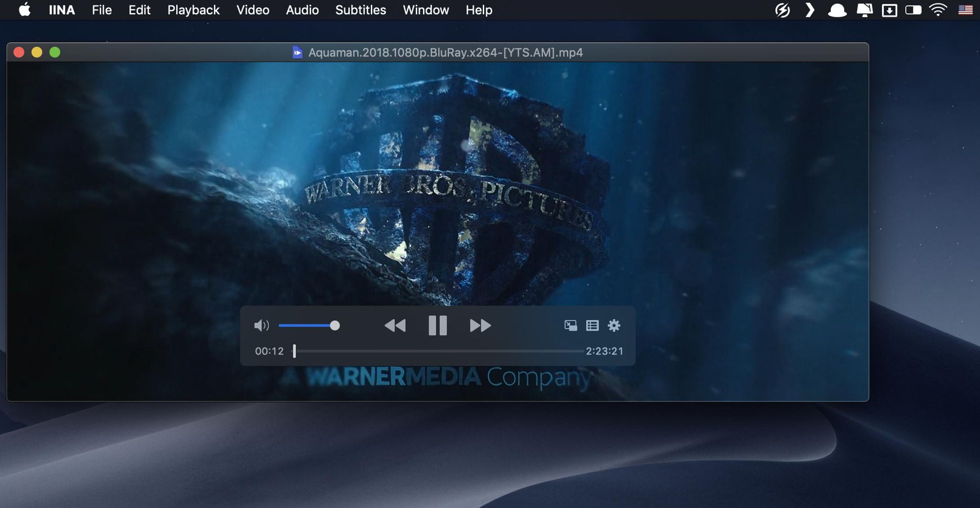Click the Aquaman file icon in title bar
Screen dimensions: 980x508
(297, 52)
